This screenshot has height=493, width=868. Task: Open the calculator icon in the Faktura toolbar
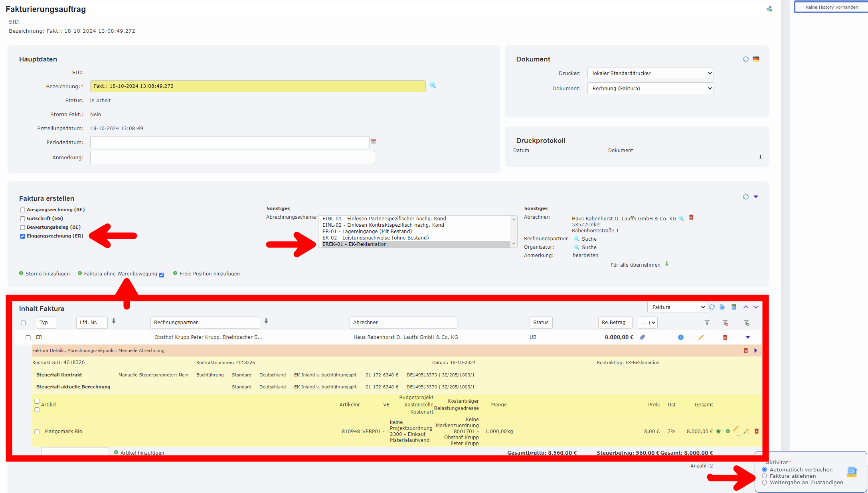click(x=734, y=307)
